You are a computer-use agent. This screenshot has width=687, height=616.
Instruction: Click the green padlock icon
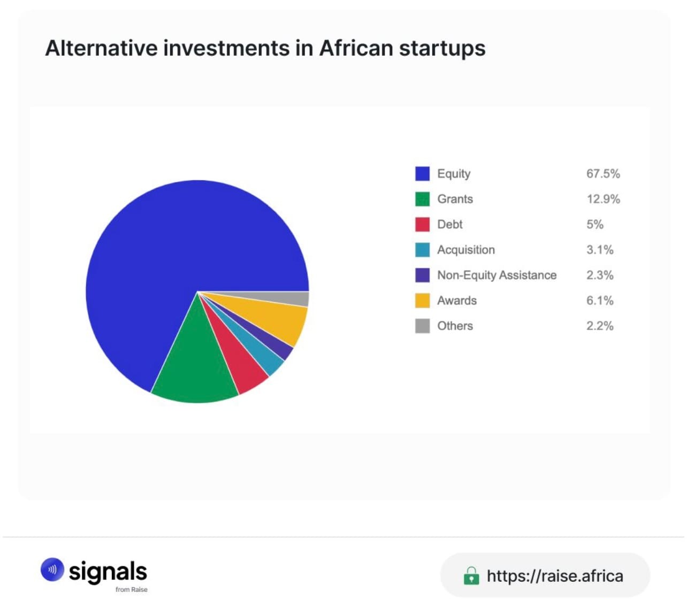tap(471, 575)
